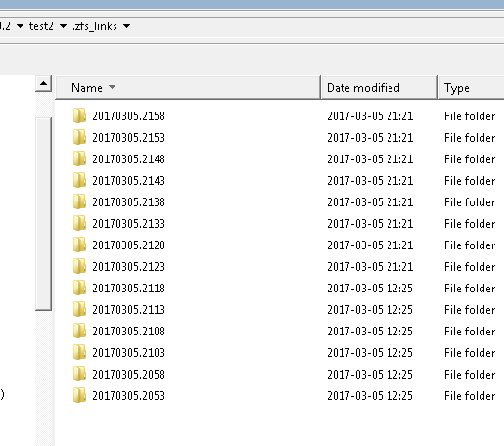Select the 20170305.2108 folder name

click(128, 332)
